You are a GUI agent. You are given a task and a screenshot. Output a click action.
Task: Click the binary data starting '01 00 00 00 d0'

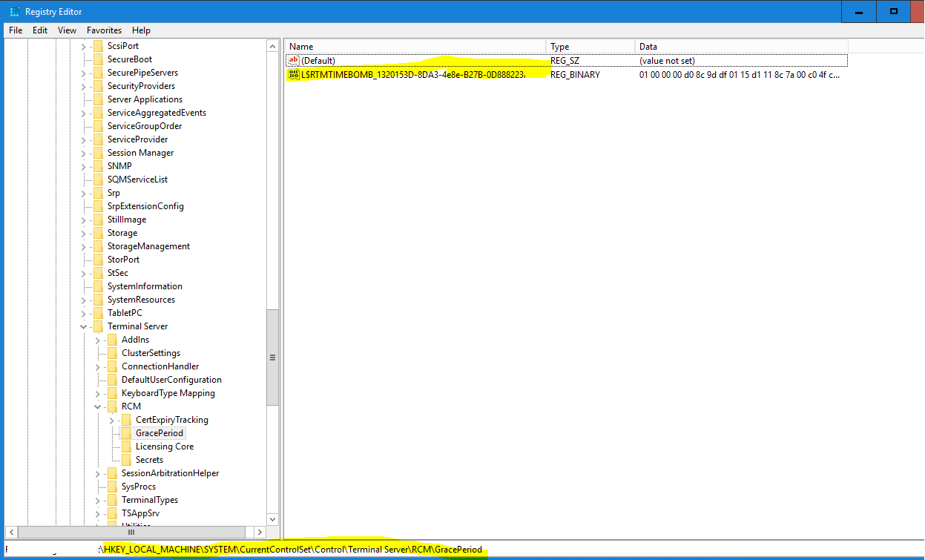tap(740, 74)
